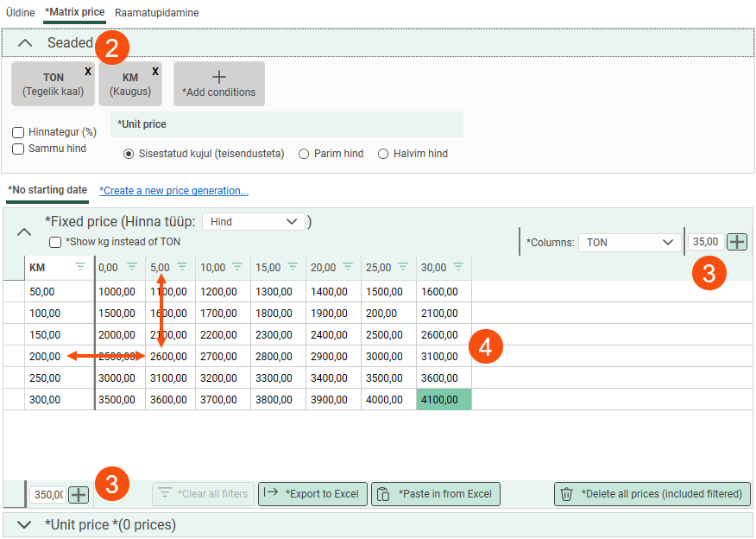Expand the Unit price section
Viewport: 756px width, 539px height.
25,524
